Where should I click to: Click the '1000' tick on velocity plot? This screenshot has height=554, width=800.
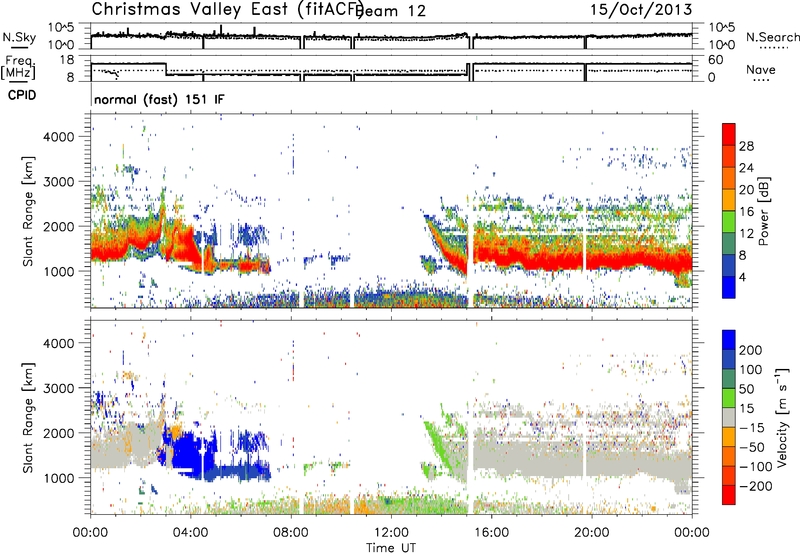click(58, 478)
